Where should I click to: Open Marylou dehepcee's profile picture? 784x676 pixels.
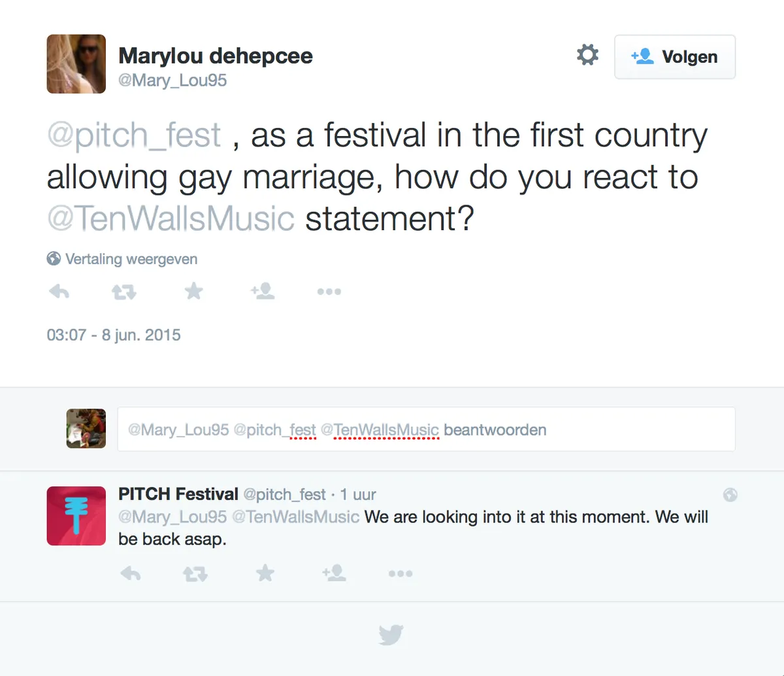[x=76, y=64]
